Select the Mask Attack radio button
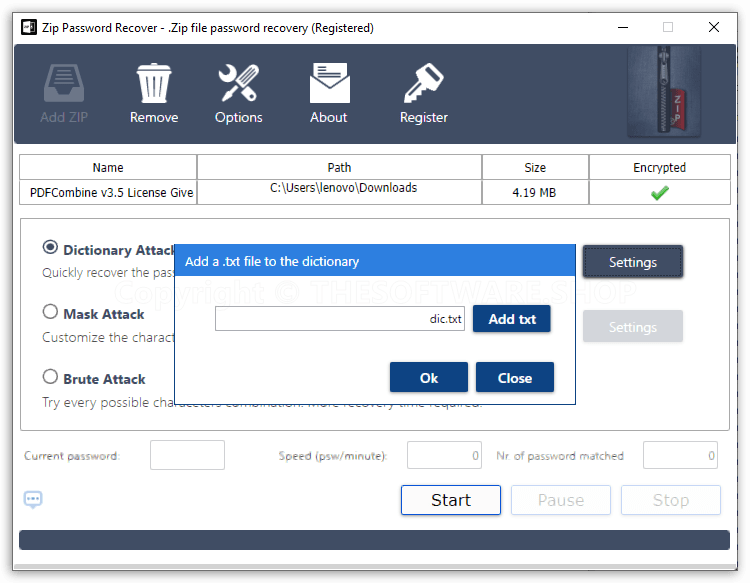Viewport: 750px width, 583px height. 50,312
